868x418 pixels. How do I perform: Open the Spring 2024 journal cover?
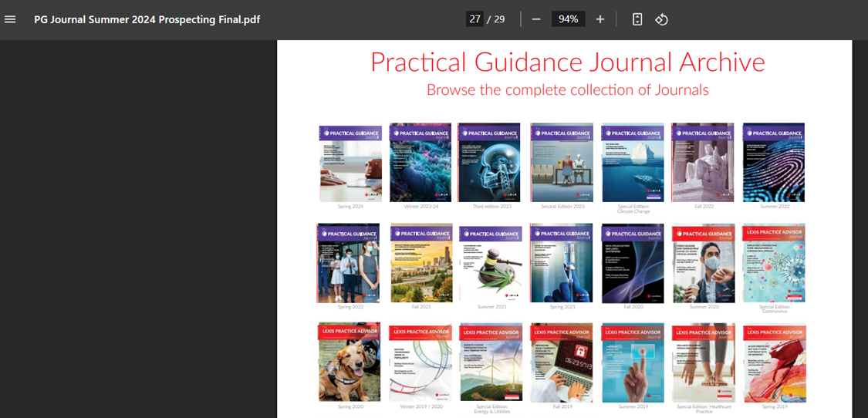(x=350, y=163)
